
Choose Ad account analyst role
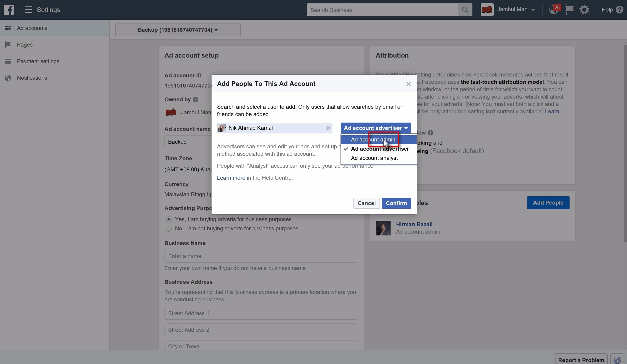[x=379, y=158]
